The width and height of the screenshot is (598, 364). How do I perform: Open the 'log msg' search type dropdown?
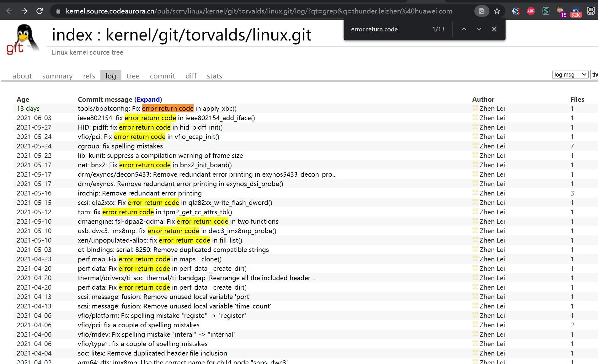[x=570, y=75]
